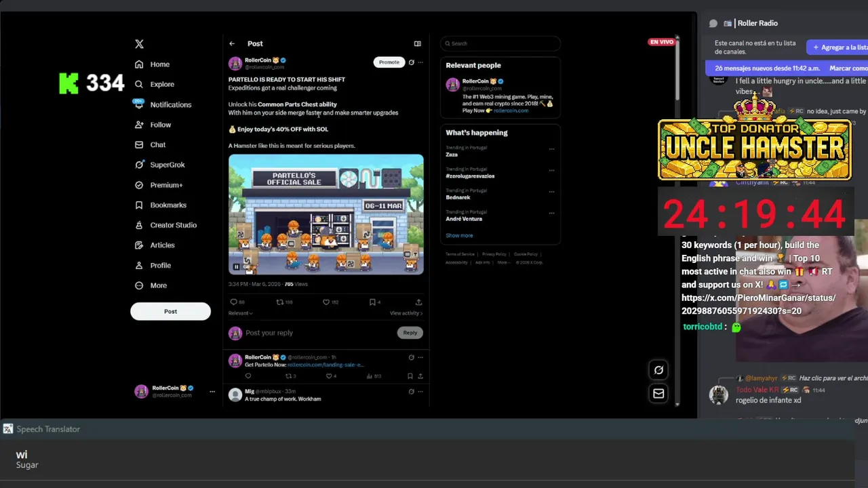Open SuperGrok in X sidebar
This screenshot has width=868, height=488.
click(x=160, y=165)
